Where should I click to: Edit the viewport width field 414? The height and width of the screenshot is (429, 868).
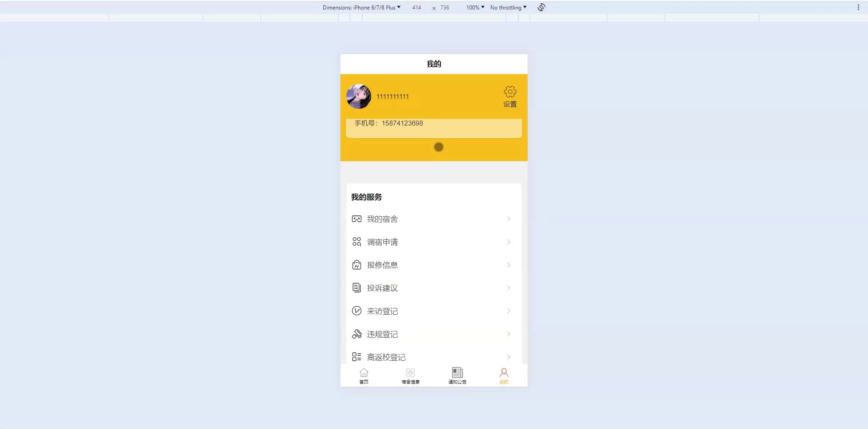tap(417, 8)
